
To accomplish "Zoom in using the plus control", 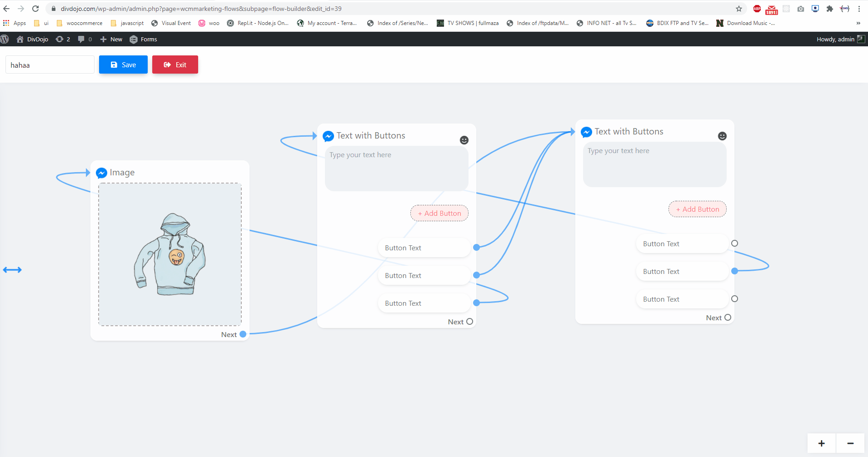I will point(821,442).
